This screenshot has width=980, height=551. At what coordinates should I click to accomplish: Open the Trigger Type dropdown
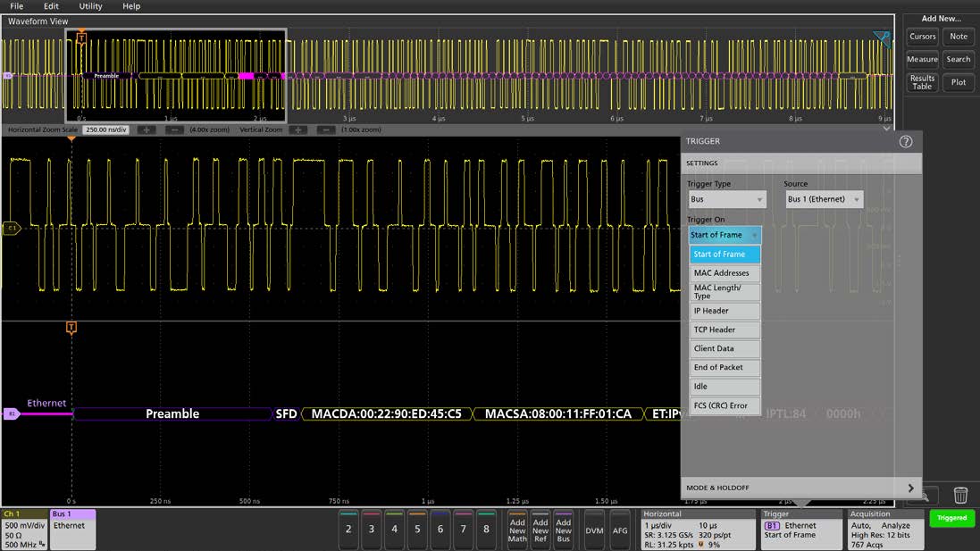(x=726, y=199)
